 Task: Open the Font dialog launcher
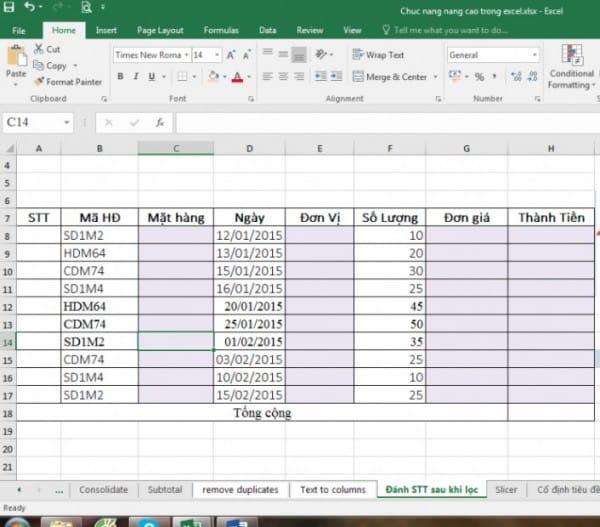click(251, 99)
